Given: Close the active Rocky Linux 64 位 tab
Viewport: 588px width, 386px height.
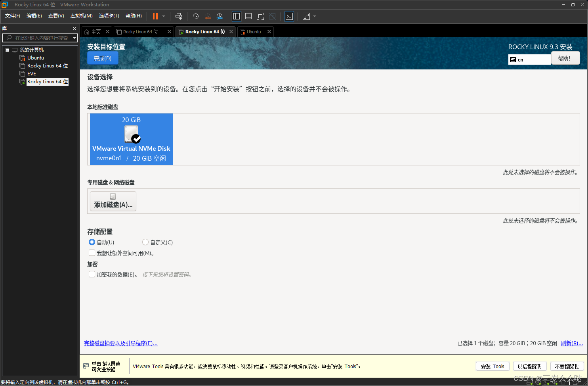Looking at the screenshot, I should [x=231, y=32].
